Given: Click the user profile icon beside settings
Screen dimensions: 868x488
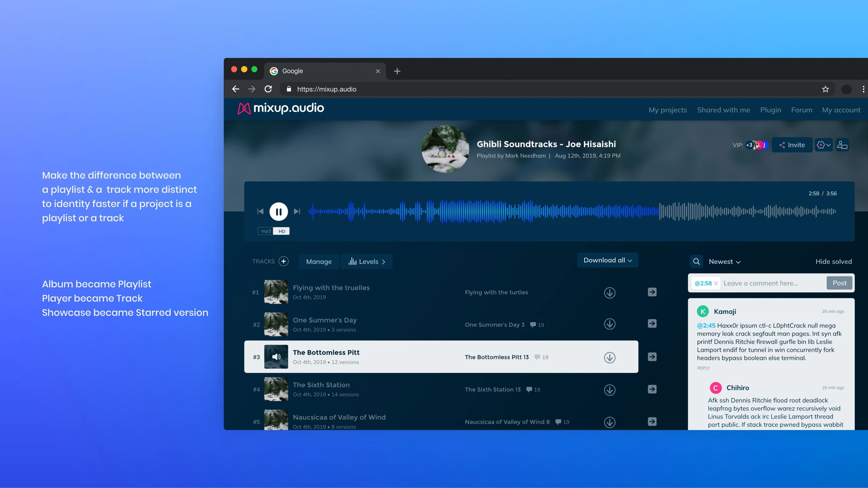Looking at the screenshot, I should click(842, 145).
